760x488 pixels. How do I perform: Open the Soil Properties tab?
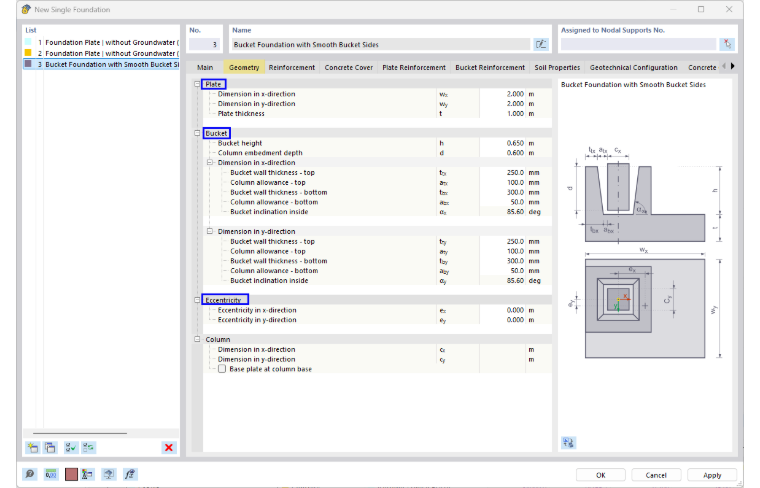(x=557, y=67)
